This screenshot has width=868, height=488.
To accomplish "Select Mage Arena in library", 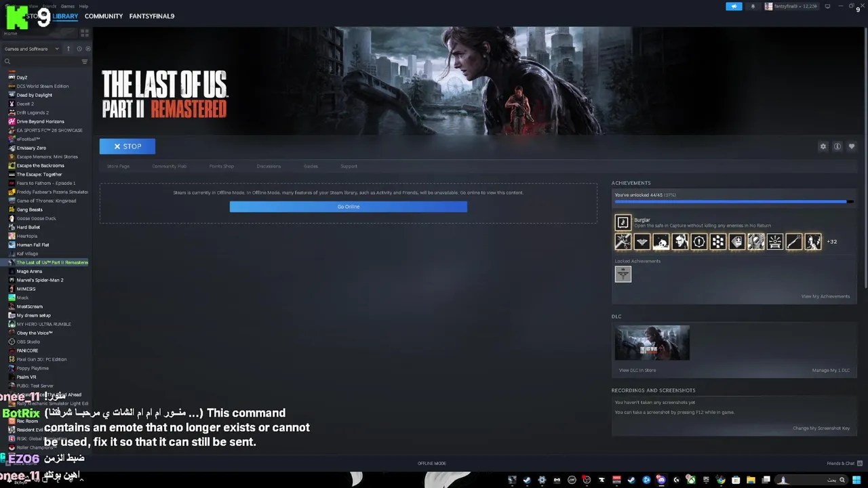I will 29,271.
